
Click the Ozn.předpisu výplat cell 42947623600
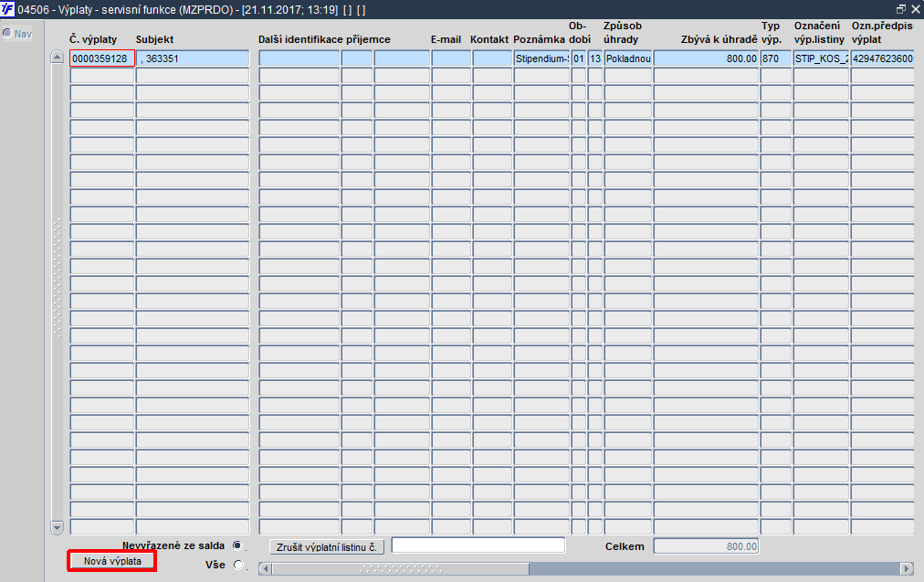883,58
